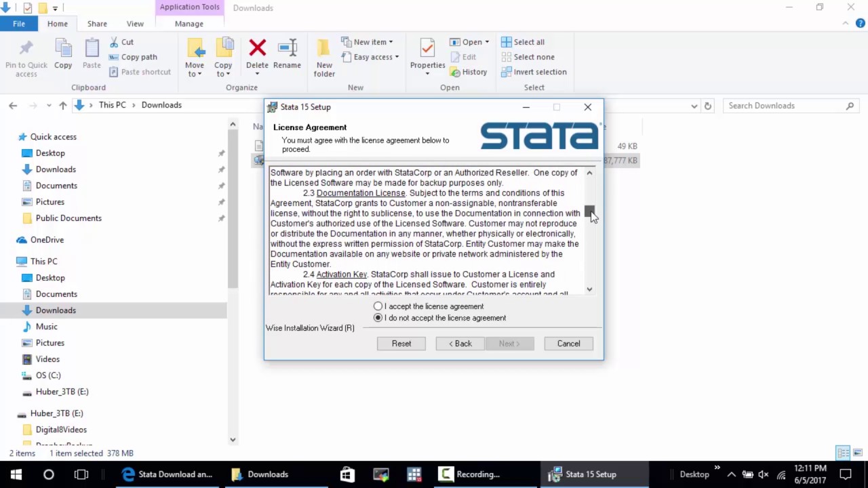Switch to large thumbnails view layout
The width and height of the screenshot is (868, 488).
coord(857,453)
